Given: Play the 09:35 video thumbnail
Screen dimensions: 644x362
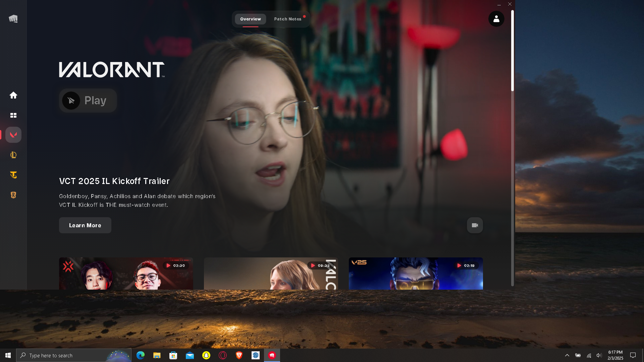Looking at the screenshot, I should [x=271, y=274].
